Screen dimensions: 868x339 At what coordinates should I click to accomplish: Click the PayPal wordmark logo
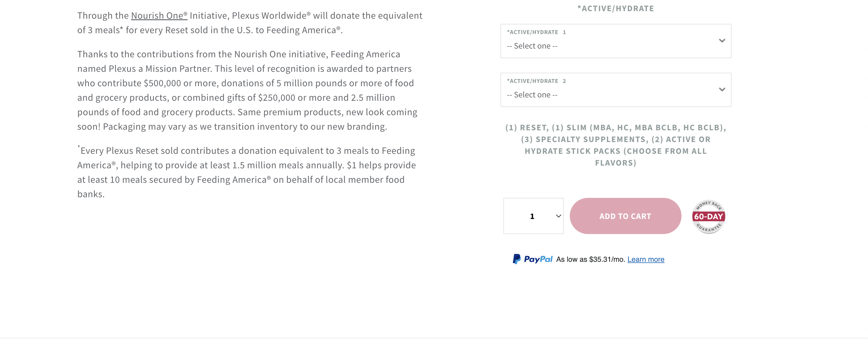(538, 259)
